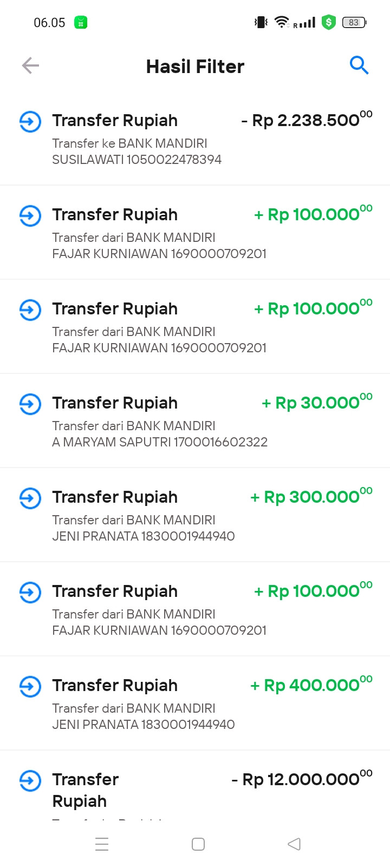Tap transfer icon beside SUSILAWATI transaction

(30, 122)
